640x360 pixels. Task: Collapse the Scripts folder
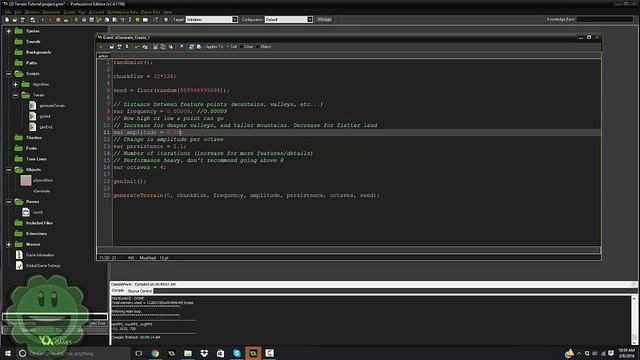(9, 74)
